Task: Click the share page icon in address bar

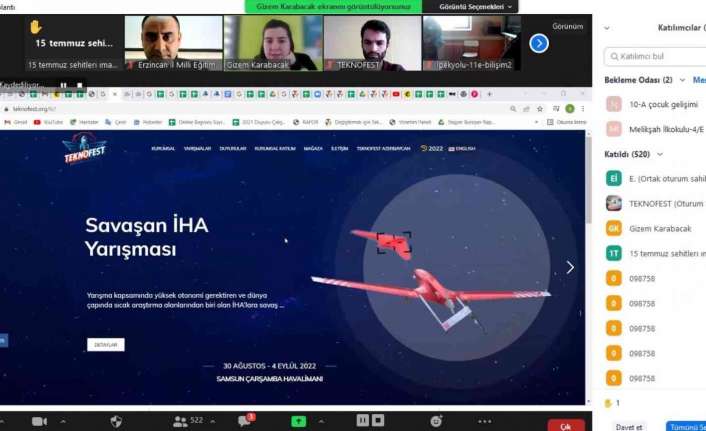Action: (x=526, y=109)
